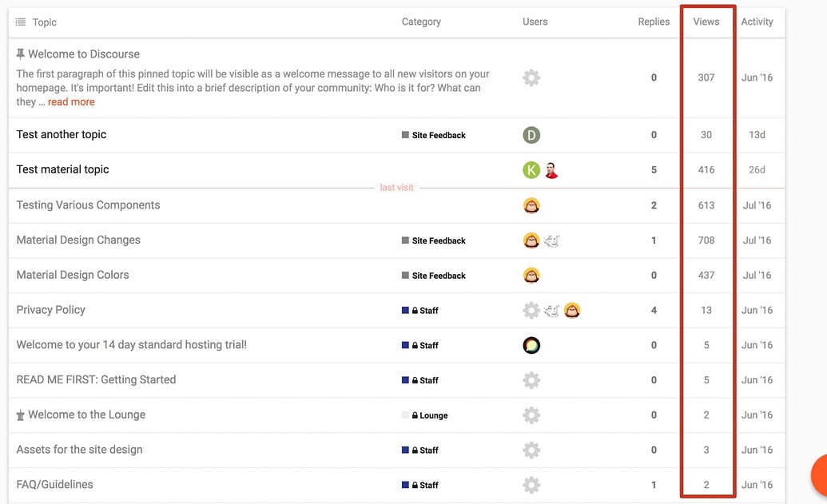Screen dimensions: 827x504
Task: Click the round avatar in the hosting trial row
Action: point(531,345)
